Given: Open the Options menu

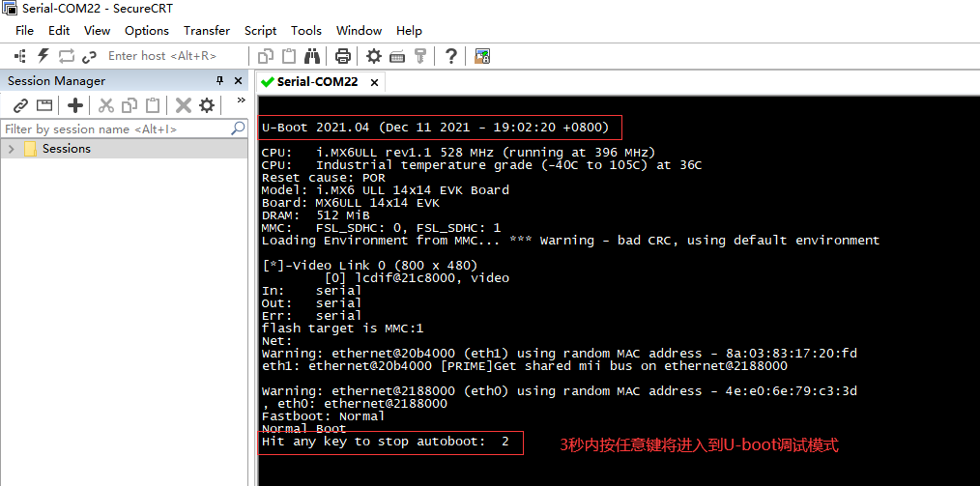Looking at the screenshot, I should pyautogui.click(x=147, y=31).
